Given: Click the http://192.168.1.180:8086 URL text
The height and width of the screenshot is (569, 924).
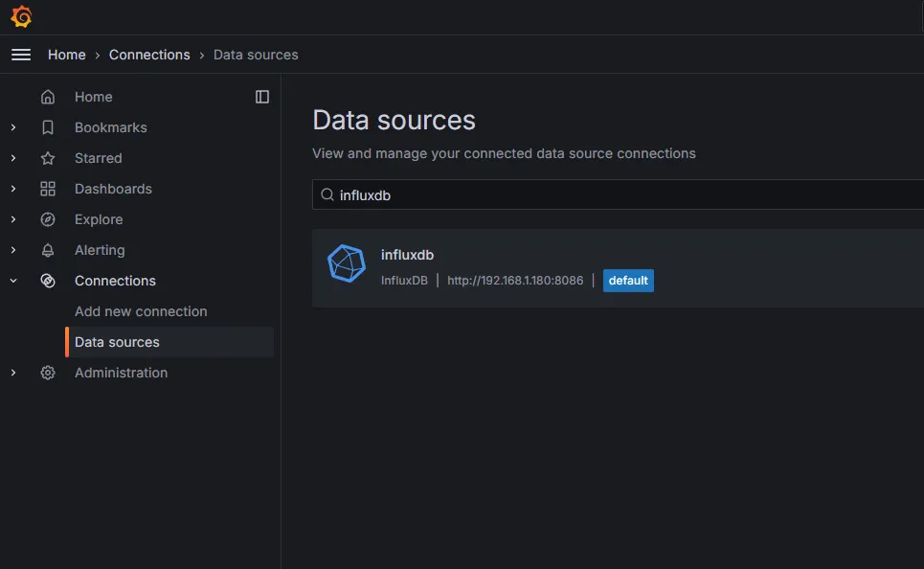Looking at the screenshot, I should 515,281.
